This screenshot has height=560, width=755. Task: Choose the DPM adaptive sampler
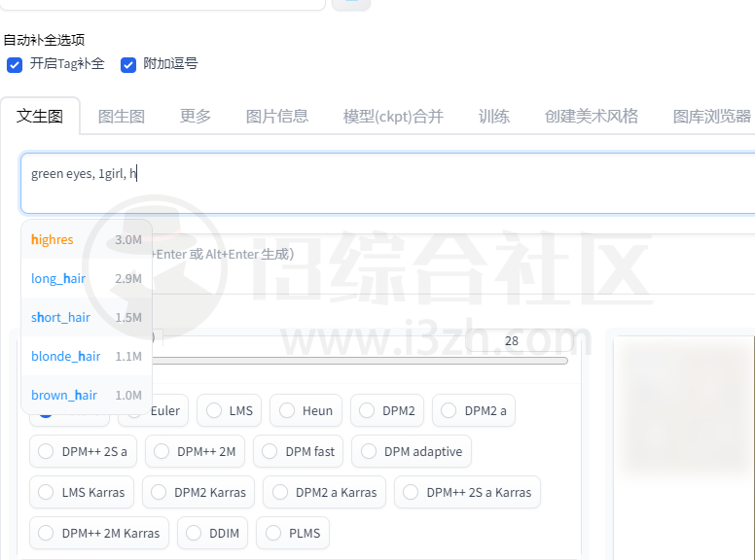click(412, 451)
